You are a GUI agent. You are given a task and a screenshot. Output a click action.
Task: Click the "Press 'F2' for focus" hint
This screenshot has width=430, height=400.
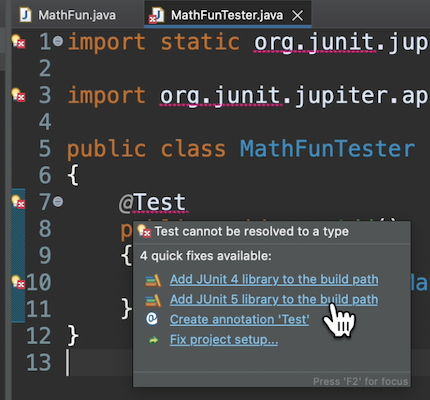360,381
